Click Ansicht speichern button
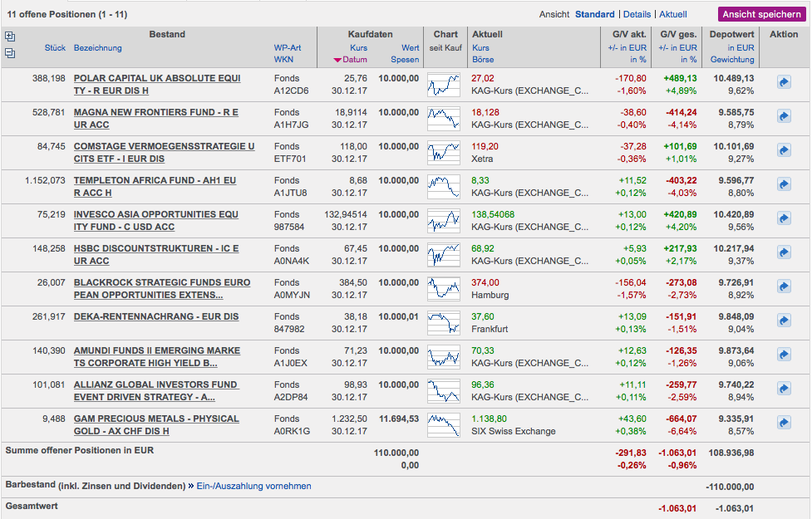The height and width of the screenshot is (519, 812). pos(761,14)
